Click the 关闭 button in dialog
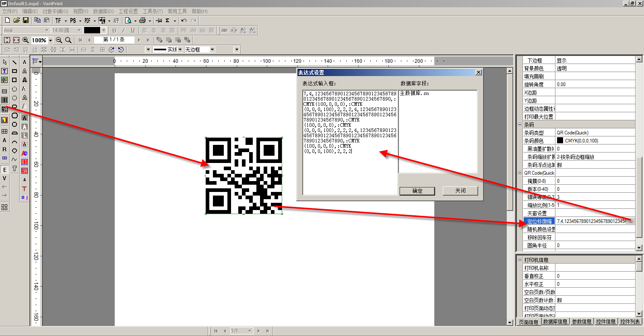The image size is (644, 336). click(x=460, y=191)
